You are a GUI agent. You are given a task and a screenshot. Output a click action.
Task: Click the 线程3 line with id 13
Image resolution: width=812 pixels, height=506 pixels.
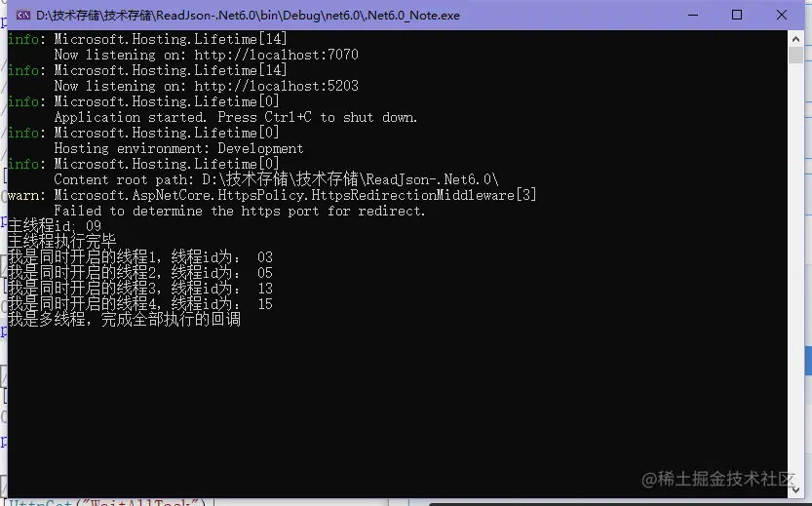[139, 289]
